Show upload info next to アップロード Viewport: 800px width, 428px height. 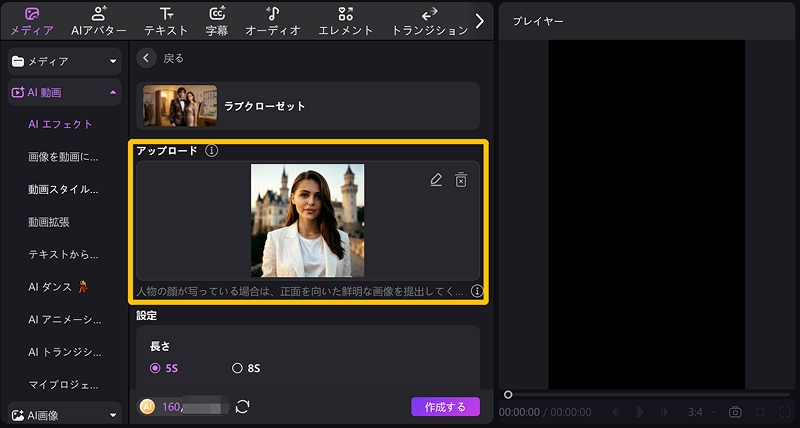pyautogui.click(x=211, y=150)
